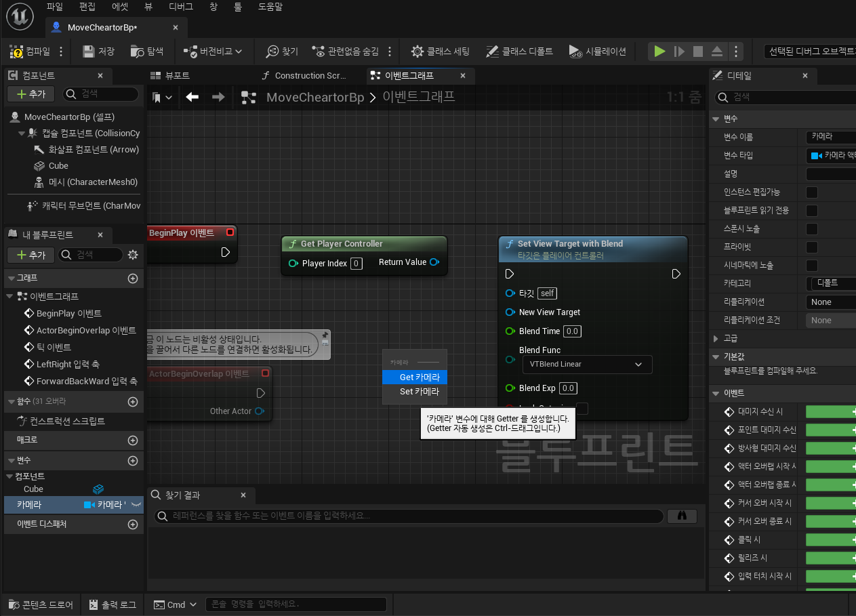This screenshot has height=616, width=856.
Task: Open the Diff (버전비교) dropdown
Action: tap(213, 52)
